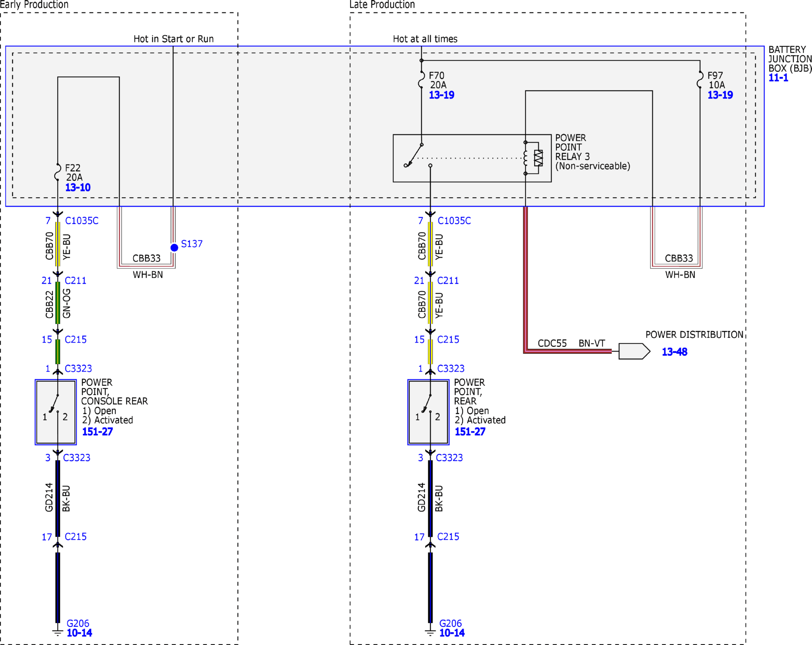Screen dimensions: 812x645
Task: Open the 13-19 reference under fuse F70
Action: (441, 95)
